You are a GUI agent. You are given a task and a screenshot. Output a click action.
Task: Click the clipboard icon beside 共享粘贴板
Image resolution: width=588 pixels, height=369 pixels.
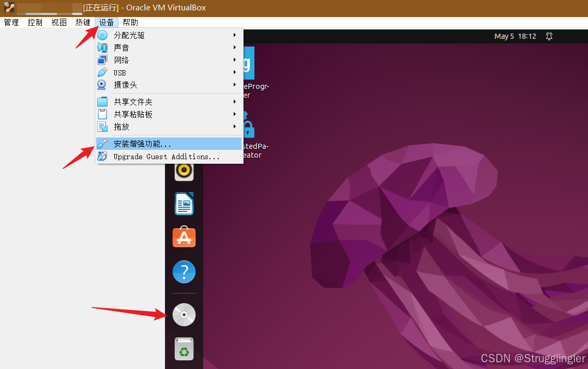pyautogui.click(x=102, y=114)
